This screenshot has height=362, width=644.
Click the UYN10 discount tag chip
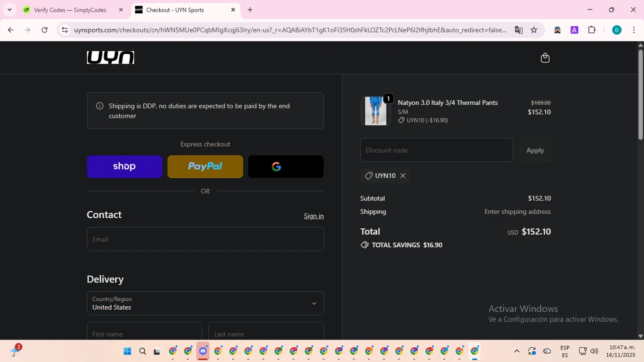coord(385,176)
